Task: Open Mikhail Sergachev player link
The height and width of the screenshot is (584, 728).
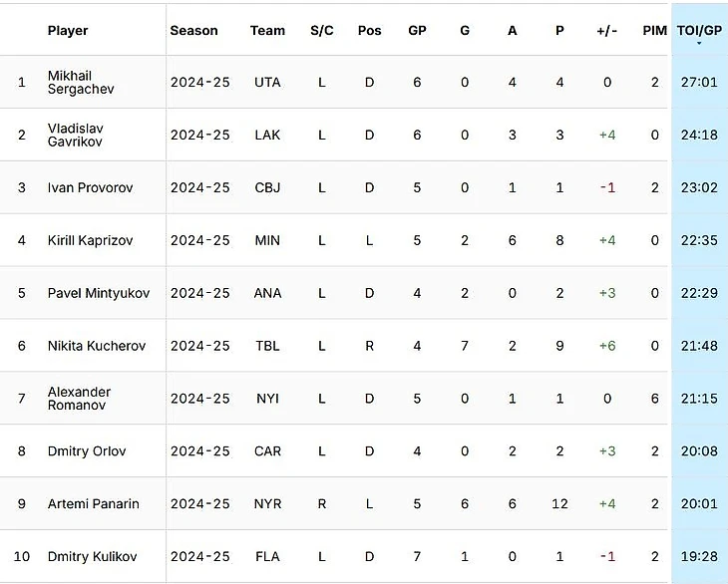Action: click(x=81, y=82)
